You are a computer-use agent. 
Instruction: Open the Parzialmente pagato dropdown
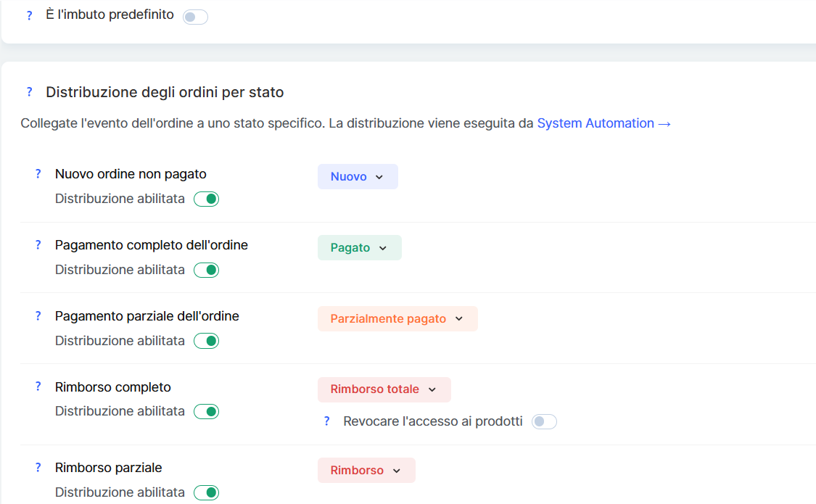pos(397,319)
